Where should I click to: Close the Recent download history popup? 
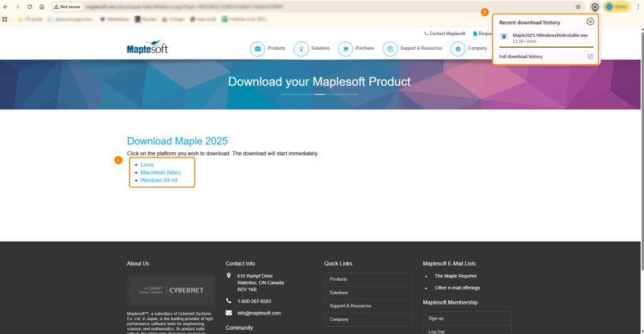[x=590, y=21]
